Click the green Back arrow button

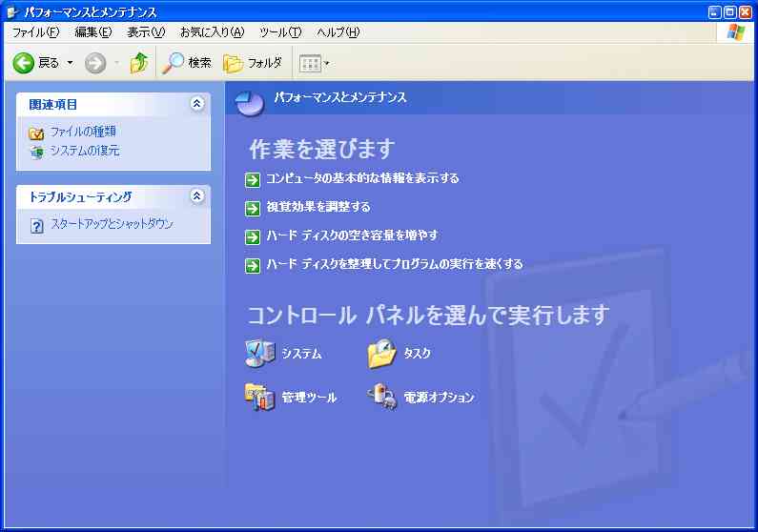pos(23,63)
